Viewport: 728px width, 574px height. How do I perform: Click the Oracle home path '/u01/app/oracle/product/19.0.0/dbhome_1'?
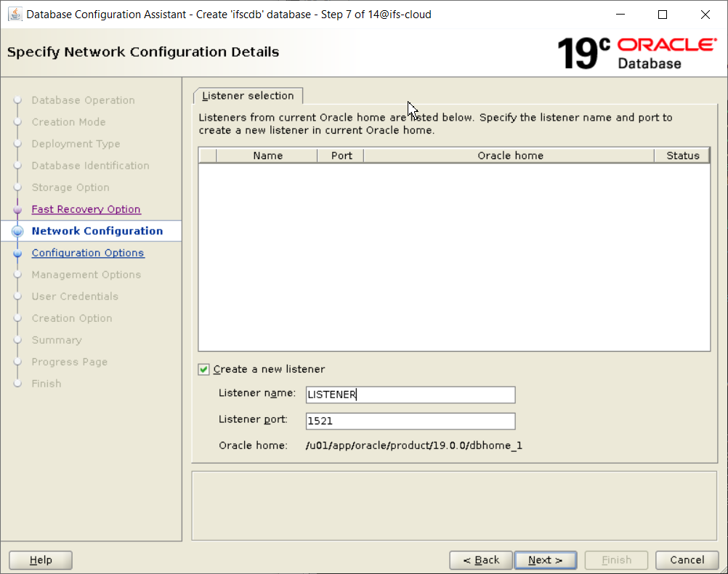(x=413, y=446)
